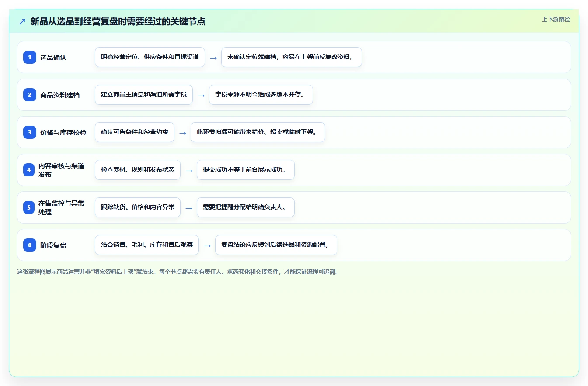Click the arrow in the 阶段复盘 row
The width and height of the screenshot is (588, 386).
coord(207,245)
